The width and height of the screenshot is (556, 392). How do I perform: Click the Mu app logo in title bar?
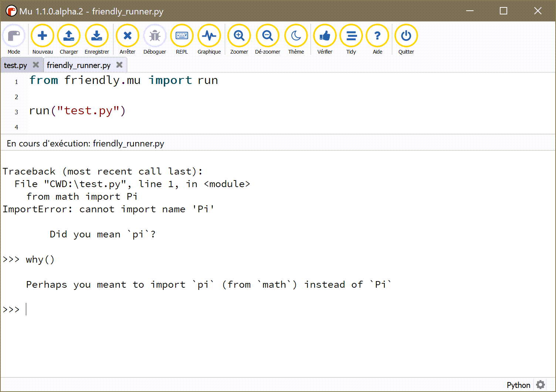point(11,11)
